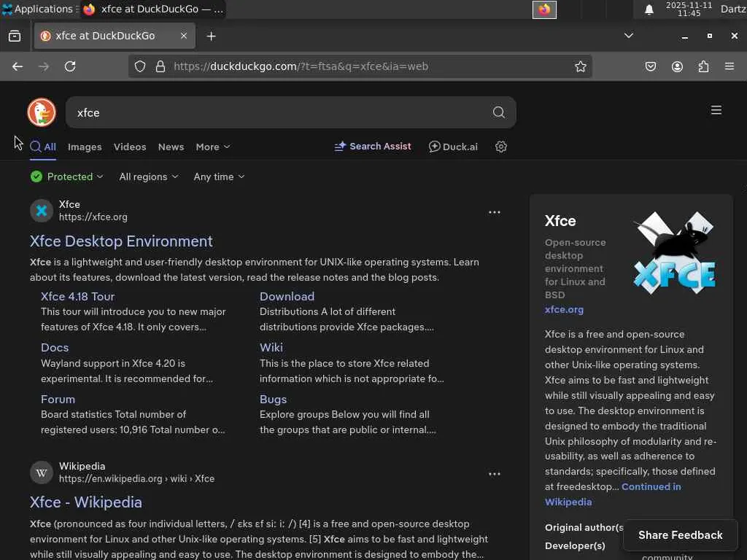Open the system notifications bell
The height and width of the screenshot is (560, 747).
[x=649, y=9]
